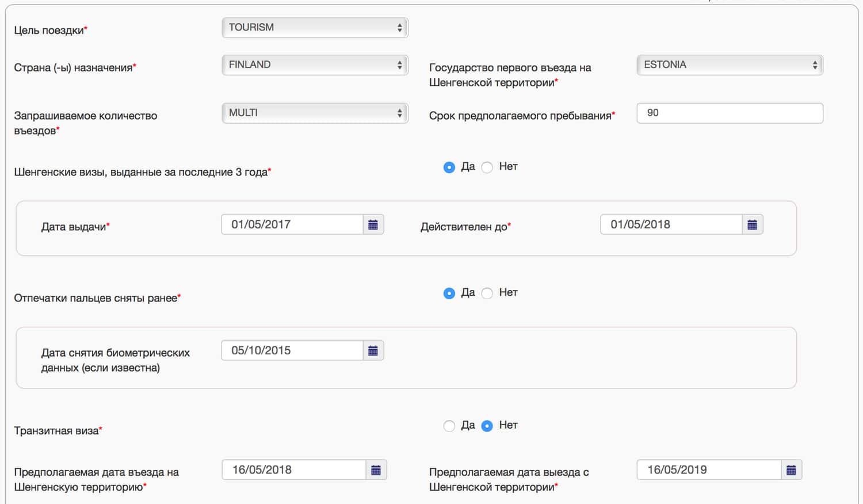Click the Предполагаемая дата выезда label
Viewport: 863px width, 504px height.
click(509, 479)
